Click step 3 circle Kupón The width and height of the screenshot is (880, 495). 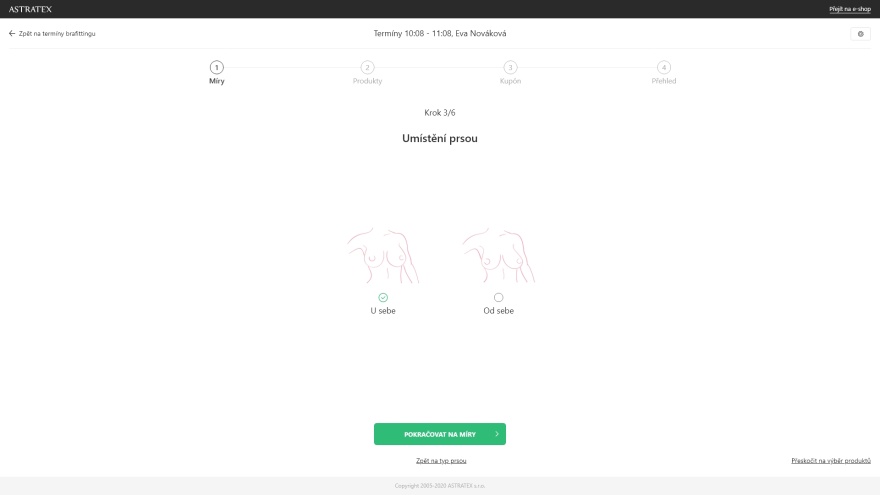(510, 67)
